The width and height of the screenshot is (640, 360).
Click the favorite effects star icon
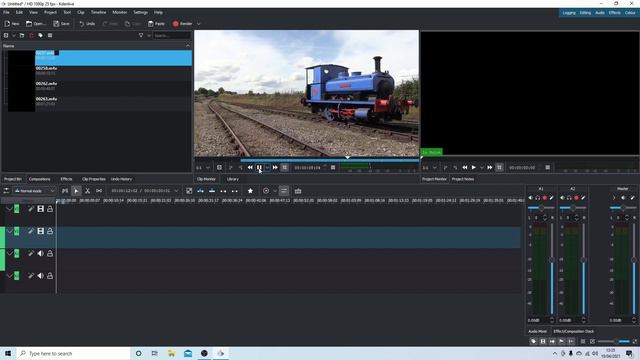[x=250, y=191]
